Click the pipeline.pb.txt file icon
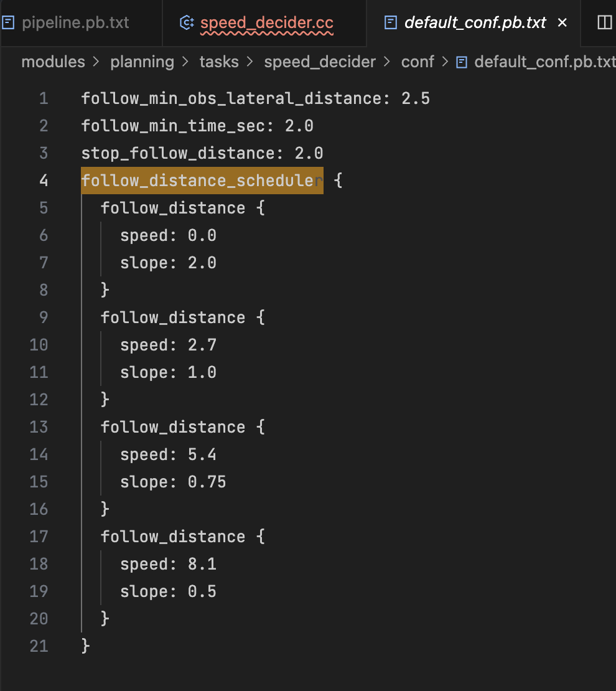Image resolution: width=616 pixels, height=691 pixels. pyautogui.click(x=8, y=23)
